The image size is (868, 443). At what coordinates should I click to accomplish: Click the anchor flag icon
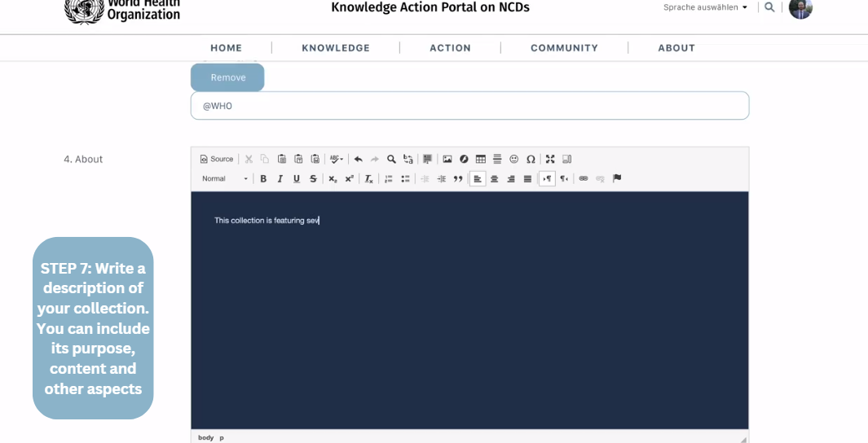point(617,179)
